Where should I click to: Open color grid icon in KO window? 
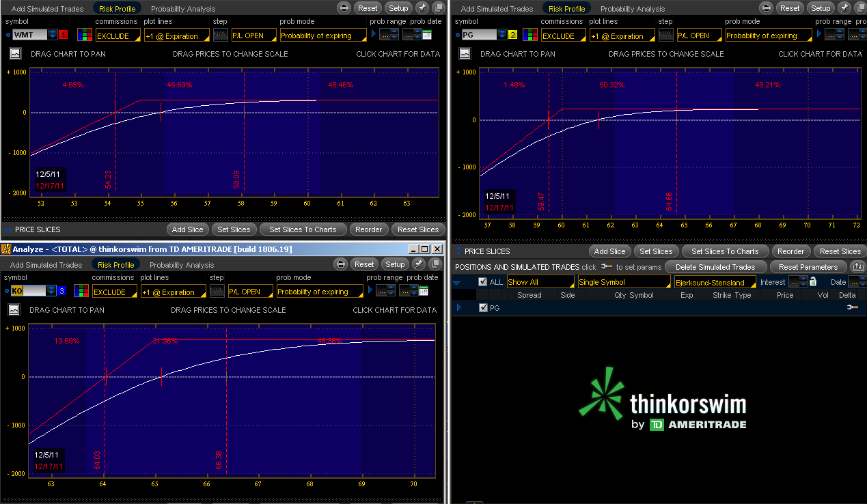[81, 291]
